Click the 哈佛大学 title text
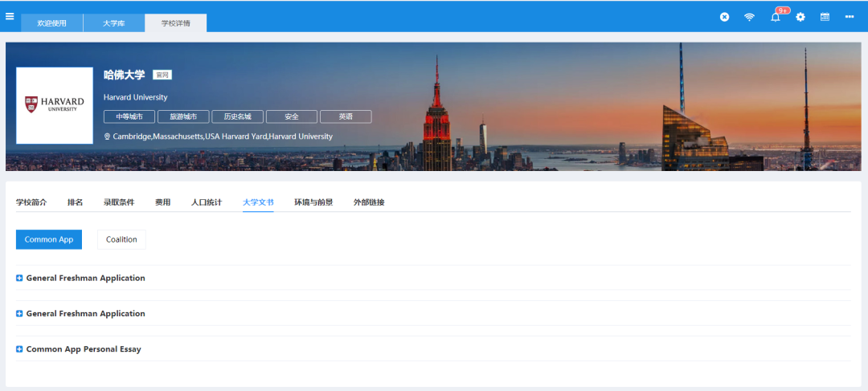The image size is (868, 391). click(124, 75)
